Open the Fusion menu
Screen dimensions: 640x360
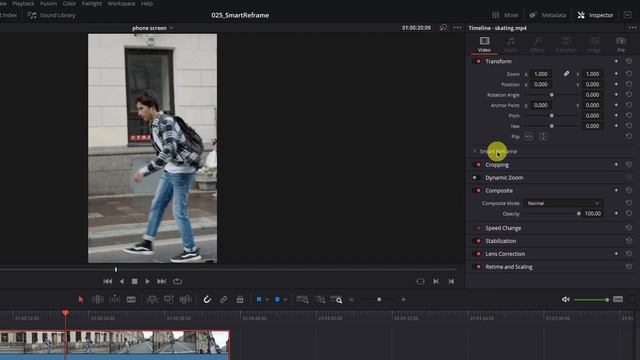(x=49, y=4)
